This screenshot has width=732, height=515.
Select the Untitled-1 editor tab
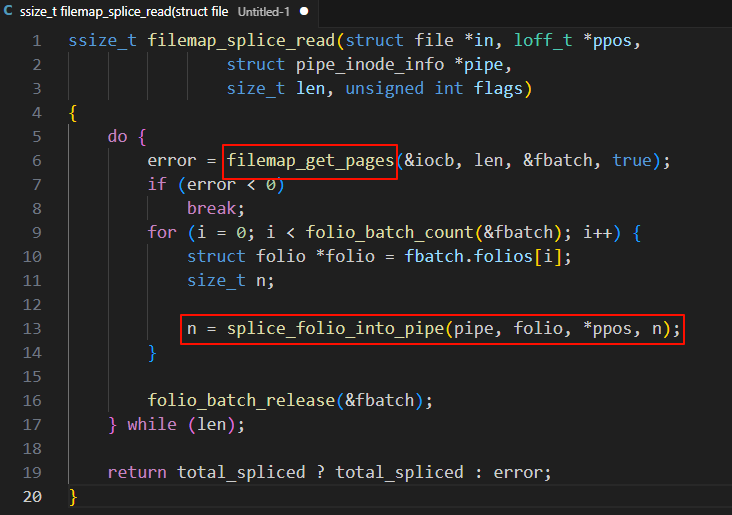tap(159, 12)
